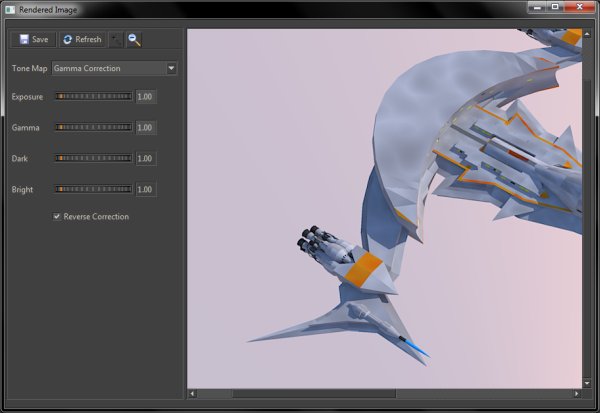Click the horizontal scrollbar left arrow
600x413 pixels.
tap(193, 394)
